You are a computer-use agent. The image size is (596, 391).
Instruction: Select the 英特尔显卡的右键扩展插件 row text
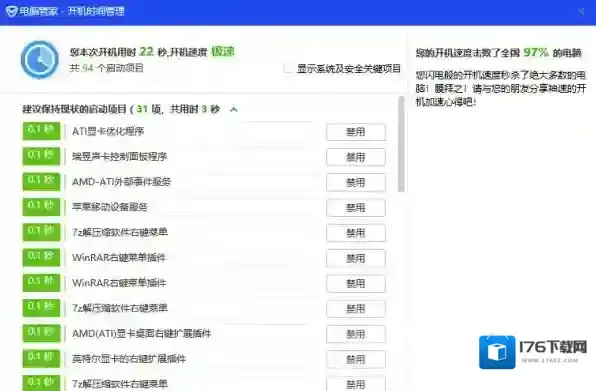tap(129, 359)
